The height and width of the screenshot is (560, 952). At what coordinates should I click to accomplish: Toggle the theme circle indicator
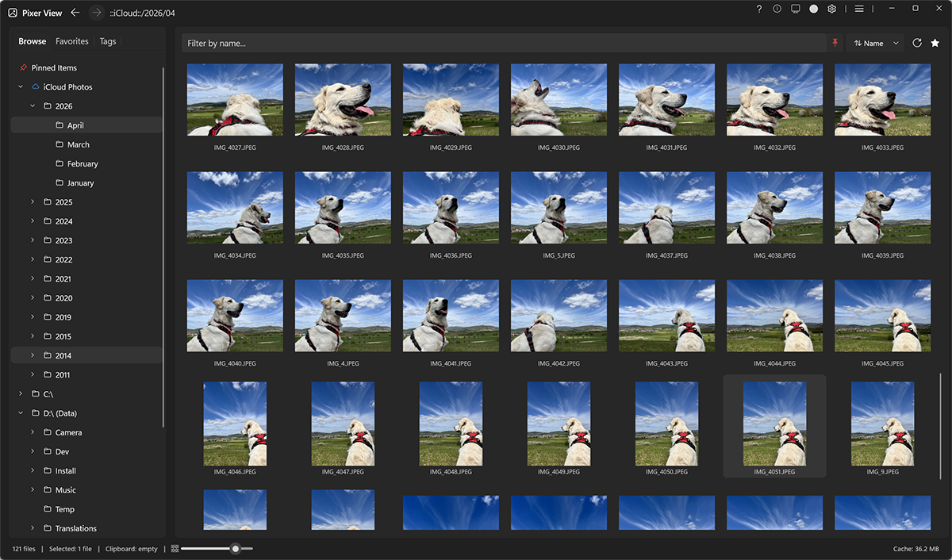(812, 9)
